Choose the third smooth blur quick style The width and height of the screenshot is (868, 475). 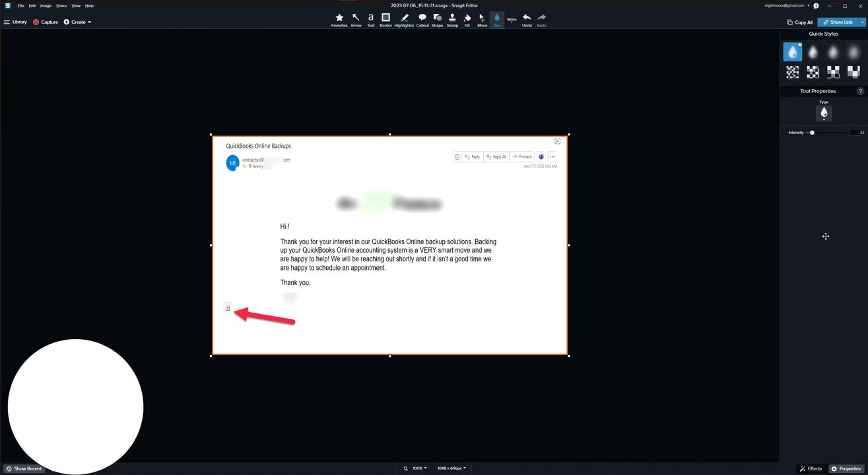pos(834,51)
